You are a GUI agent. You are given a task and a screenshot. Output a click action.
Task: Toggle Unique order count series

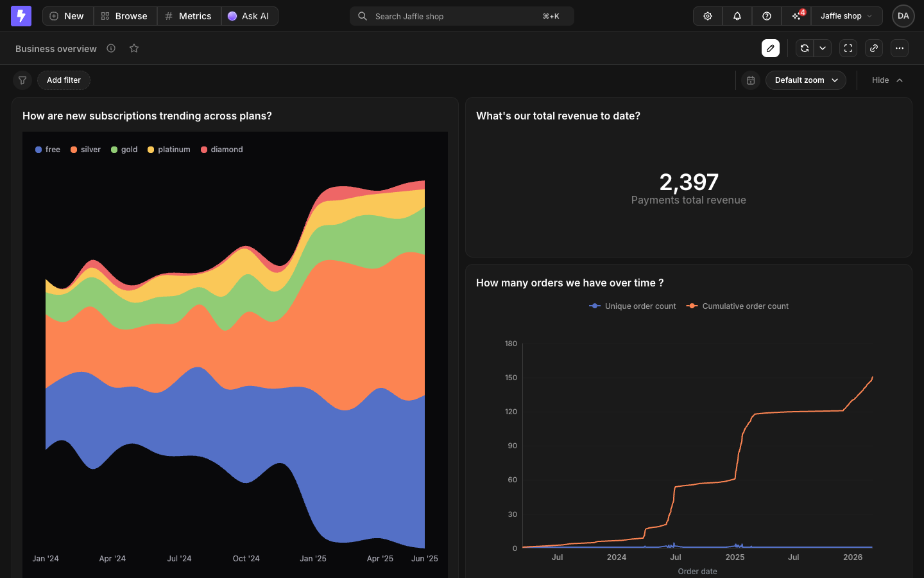(633, 306)
